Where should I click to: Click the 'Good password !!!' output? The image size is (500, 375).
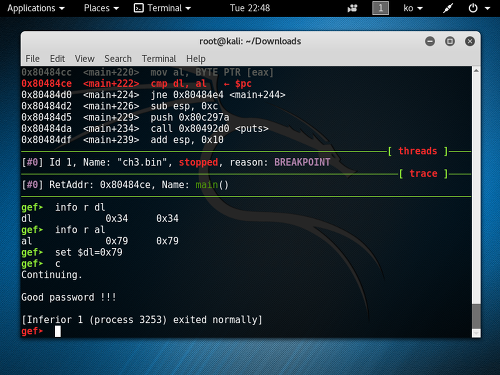click(69, 297)
